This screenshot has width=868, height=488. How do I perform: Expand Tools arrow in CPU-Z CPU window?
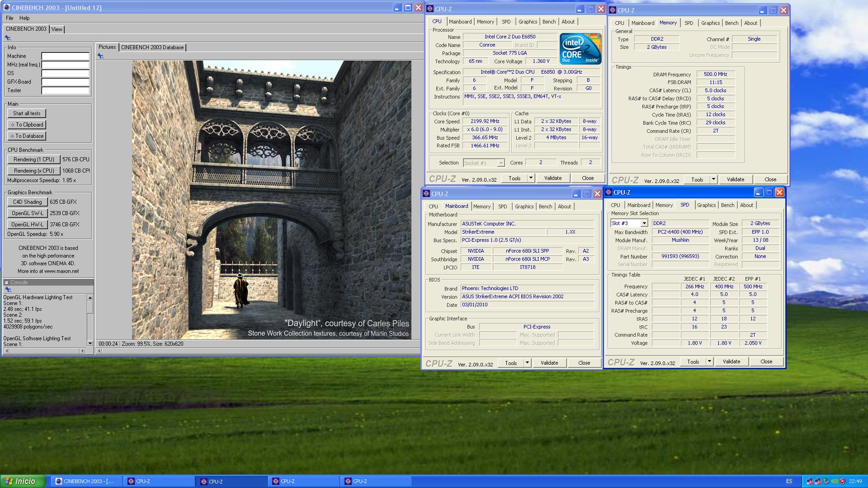(531, 178)
